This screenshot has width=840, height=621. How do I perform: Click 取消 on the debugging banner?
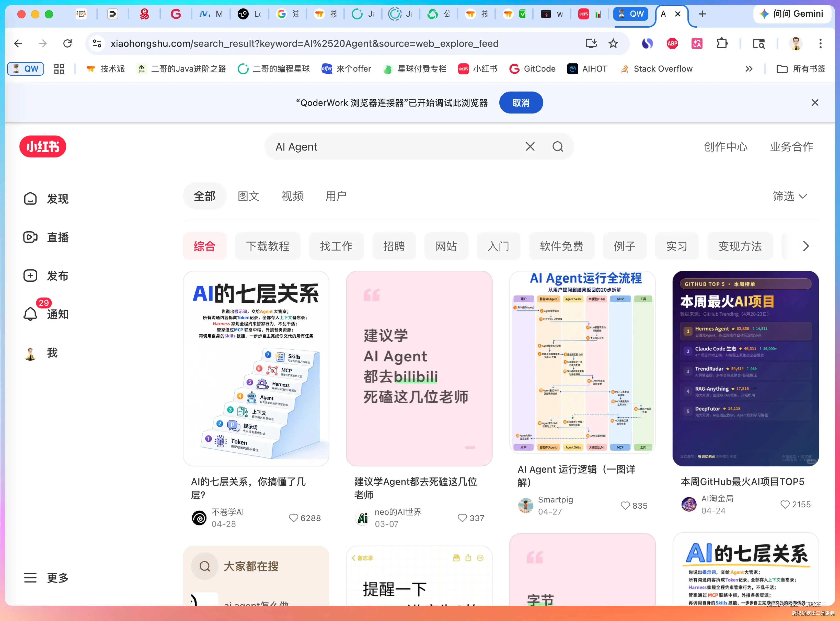[x=520, y=103]
